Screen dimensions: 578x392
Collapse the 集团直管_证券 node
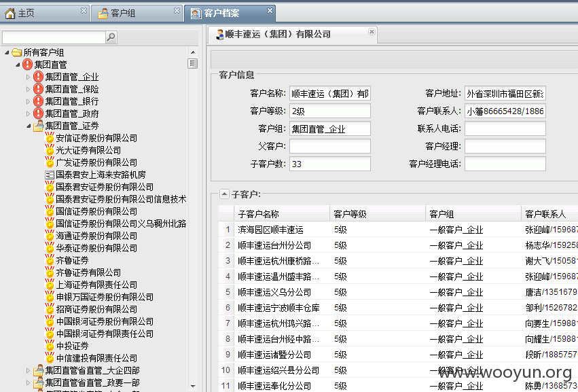coord(29,126)
